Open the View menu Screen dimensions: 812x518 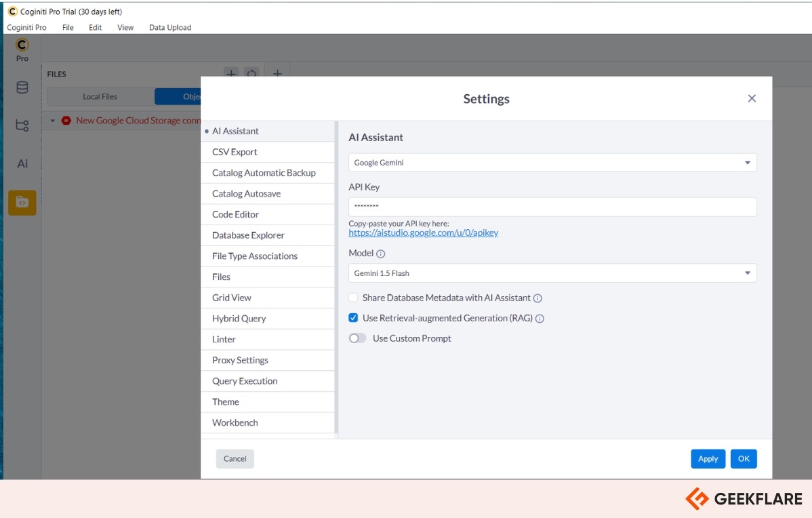coord(125,27)
